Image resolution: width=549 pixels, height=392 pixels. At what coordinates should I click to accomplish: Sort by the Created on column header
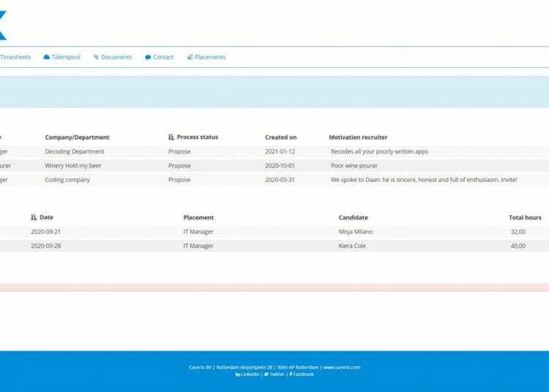pyautogui.click(x=280, y=137)
